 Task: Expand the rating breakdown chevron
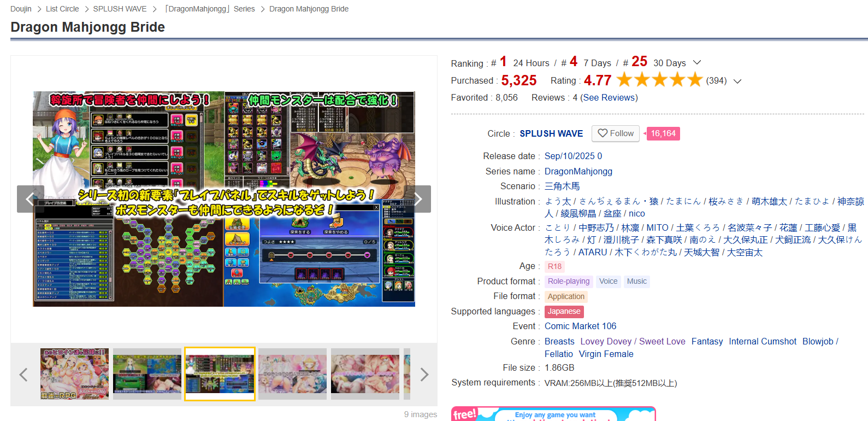(x=737, y=81)
